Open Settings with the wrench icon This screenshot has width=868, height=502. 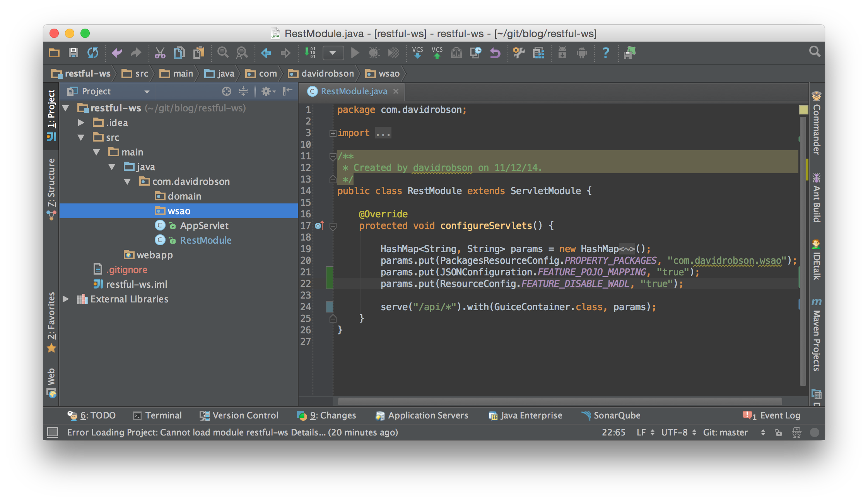click(519, 53)
